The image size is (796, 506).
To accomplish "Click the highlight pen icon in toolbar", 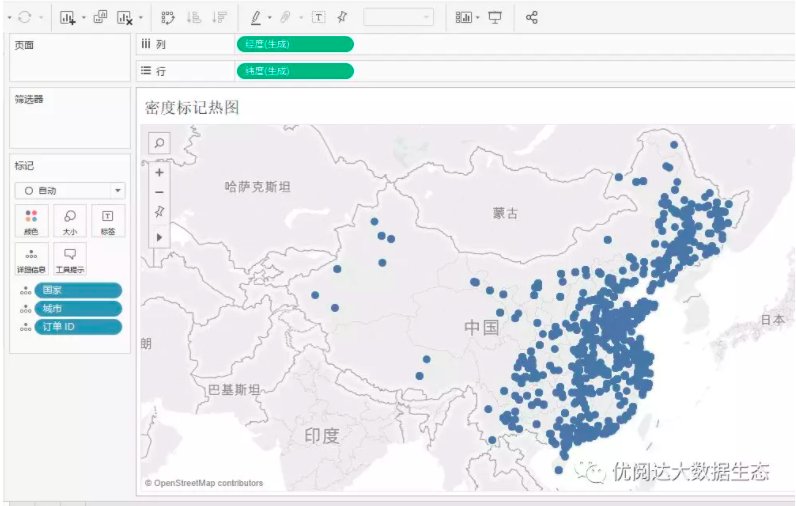I will [257, 18].
